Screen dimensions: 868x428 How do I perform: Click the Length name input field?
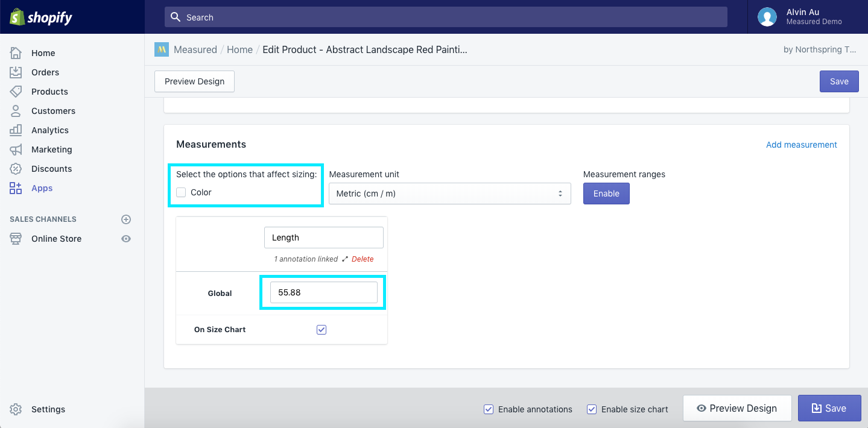[x=324, y=238]
